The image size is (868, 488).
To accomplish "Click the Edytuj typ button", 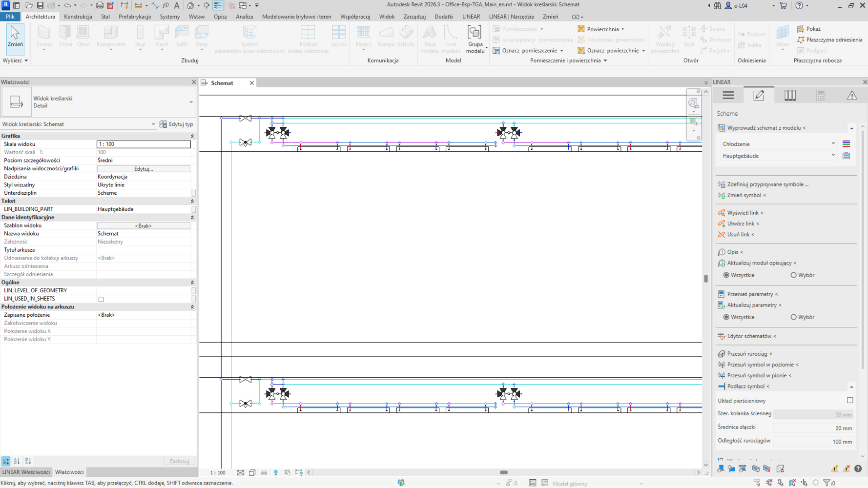I will (x=176, y=124).
